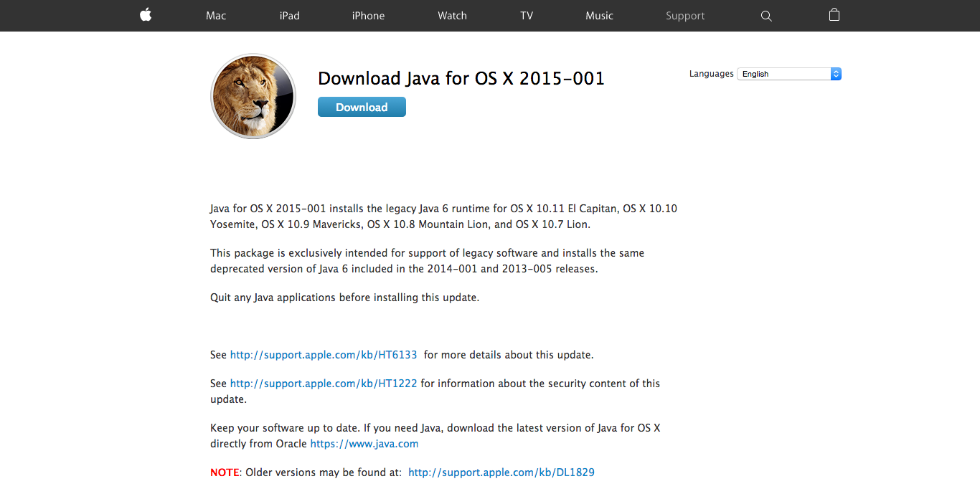Viewport: 980px width, 499px height.
Task: Click the paragraph starting 'This package is exclusively'
Action: pyautogui.click(x=428, y=261)
